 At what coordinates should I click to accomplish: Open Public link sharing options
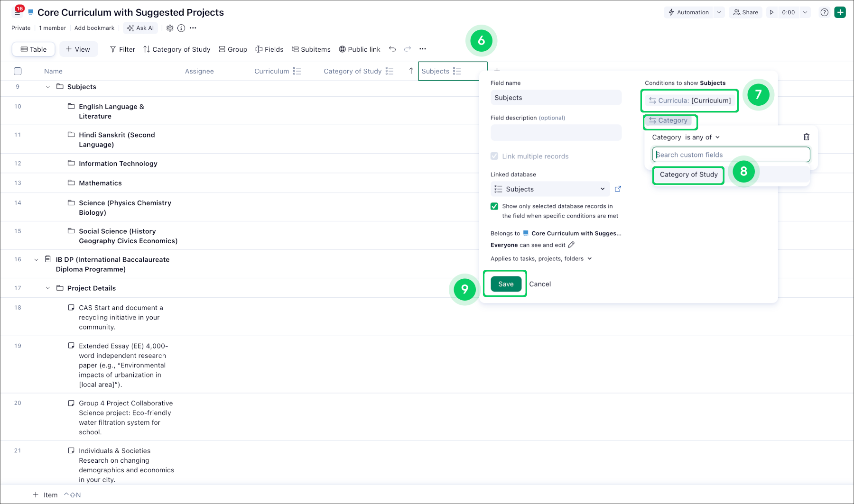pyautogui.click(x=359, y=49)
